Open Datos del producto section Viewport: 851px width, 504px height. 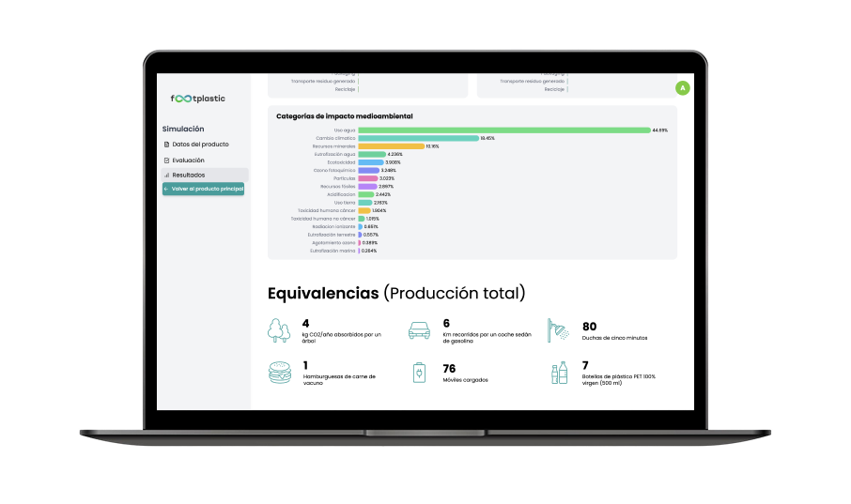(x=200, y=145)
